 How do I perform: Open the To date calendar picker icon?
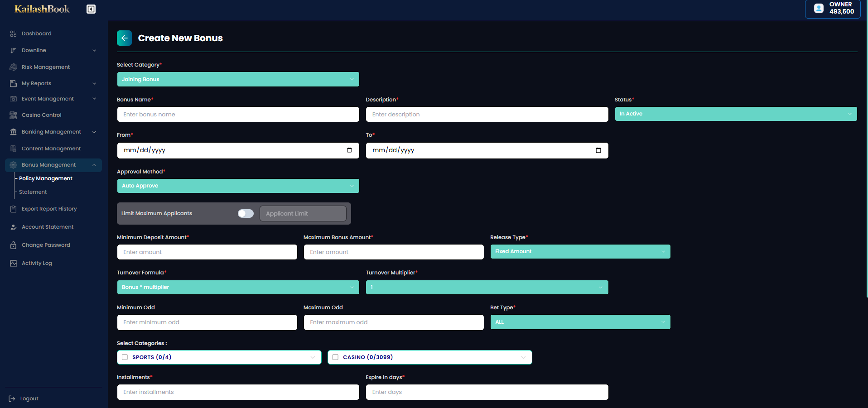coord(598,150)
